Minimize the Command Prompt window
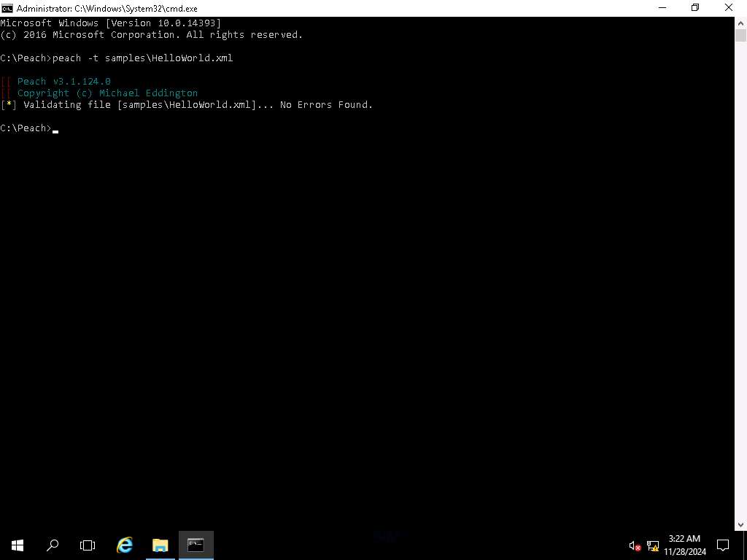This screenshot has height=560, width=747. (662, 8)
